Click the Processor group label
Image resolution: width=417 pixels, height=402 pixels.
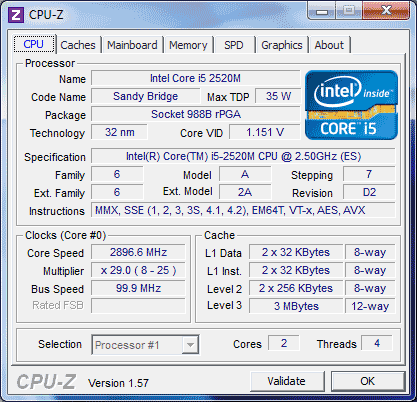tap(50, 63)
